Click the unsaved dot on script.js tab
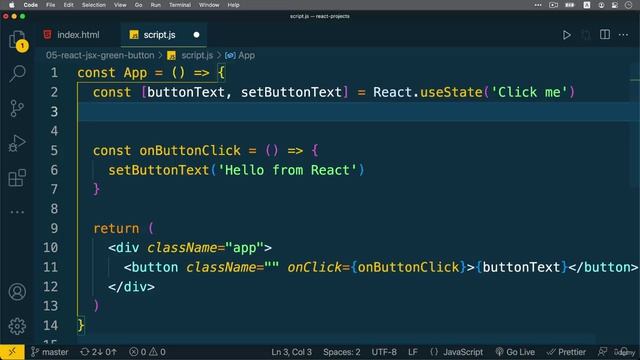 point(196,35)
